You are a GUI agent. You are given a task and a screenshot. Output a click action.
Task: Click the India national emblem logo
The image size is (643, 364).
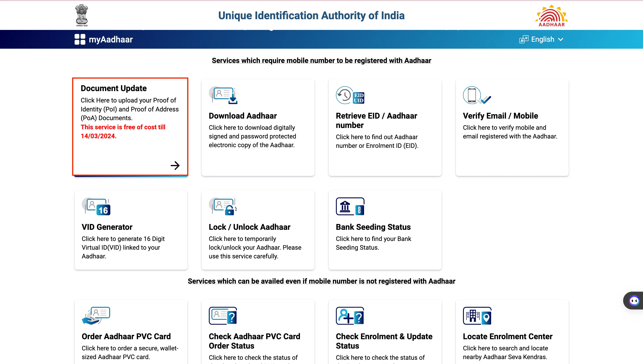pos(82,15)
